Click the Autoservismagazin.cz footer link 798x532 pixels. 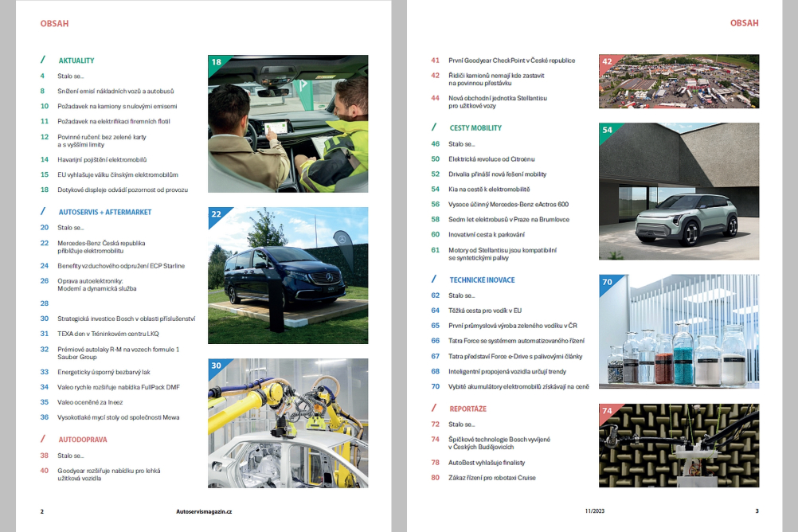pyautogui.click(x=204, y=511)
